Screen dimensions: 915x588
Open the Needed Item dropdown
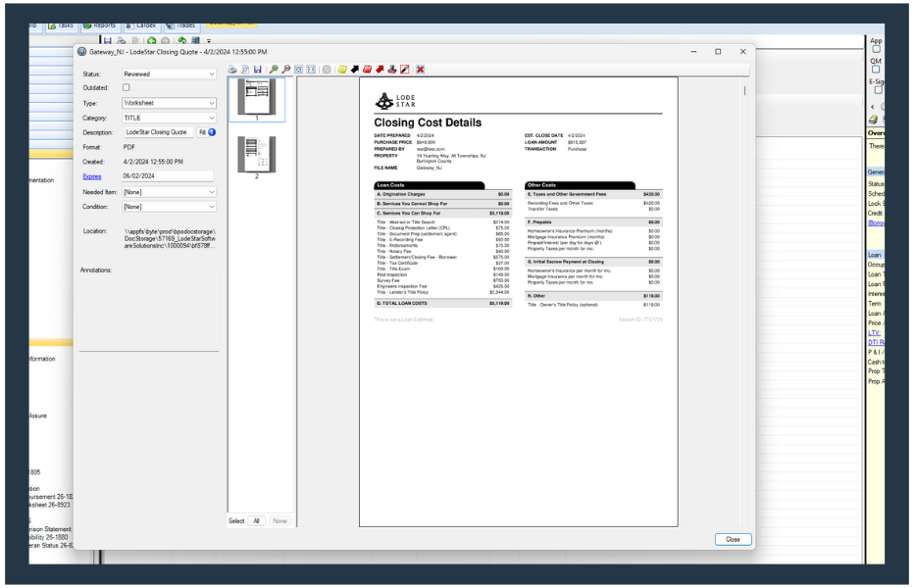pyautogui.click(x=170, y=192)
